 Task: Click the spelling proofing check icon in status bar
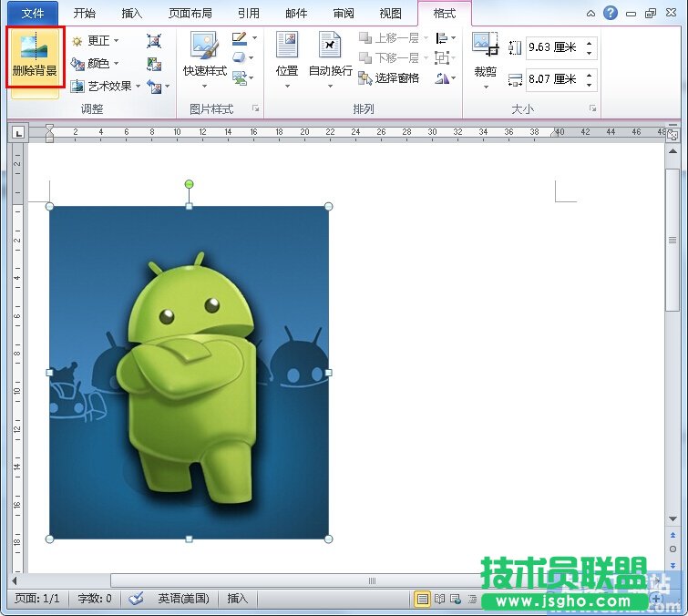(136, 599)
